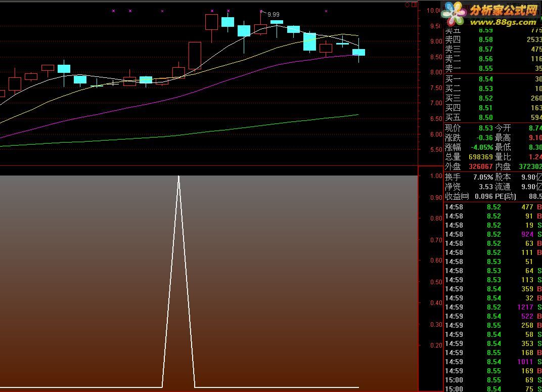Select the 14:59 trade with volume 1011
Viewport: 542px width, 392px height.
tap(493, 362)
